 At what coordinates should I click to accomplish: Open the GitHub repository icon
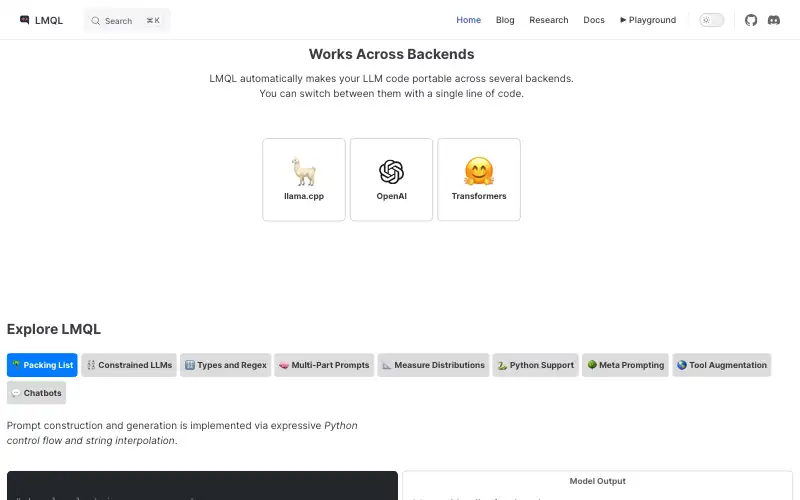[751, 20]
